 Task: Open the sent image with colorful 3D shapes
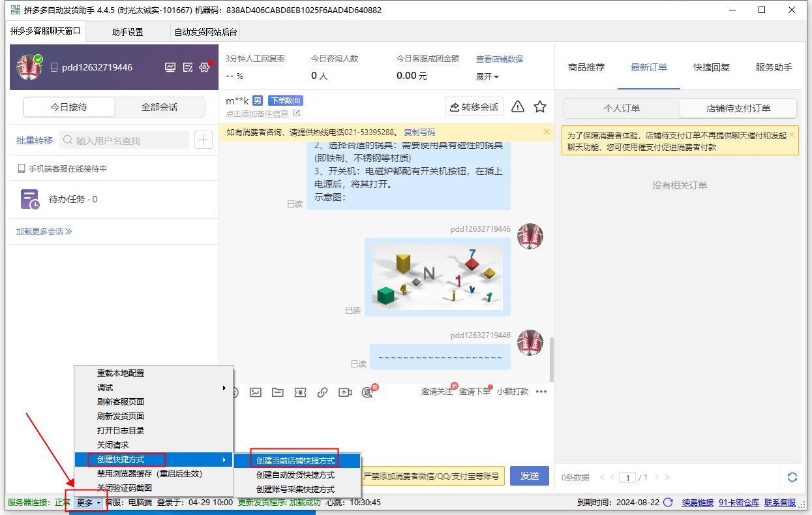coord(438,277)
